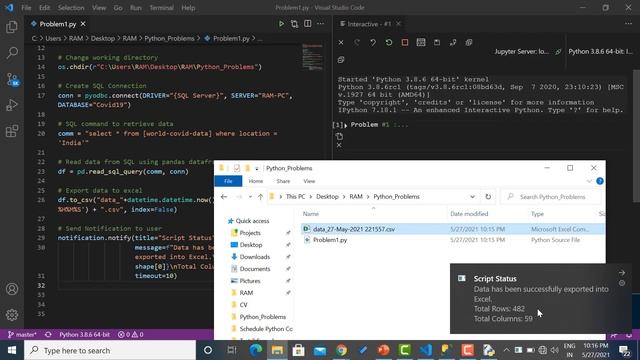The width and height of the screenshot is (640, 360).
Task: Refresh the Python_Problems folder view
Action: (488, 197)
